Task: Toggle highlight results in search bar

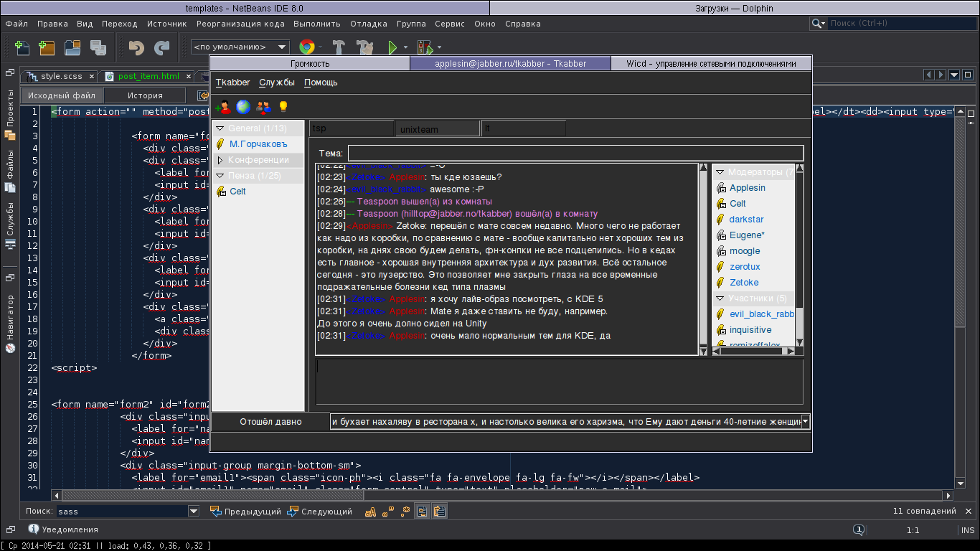Action: [x=423, y=512]
